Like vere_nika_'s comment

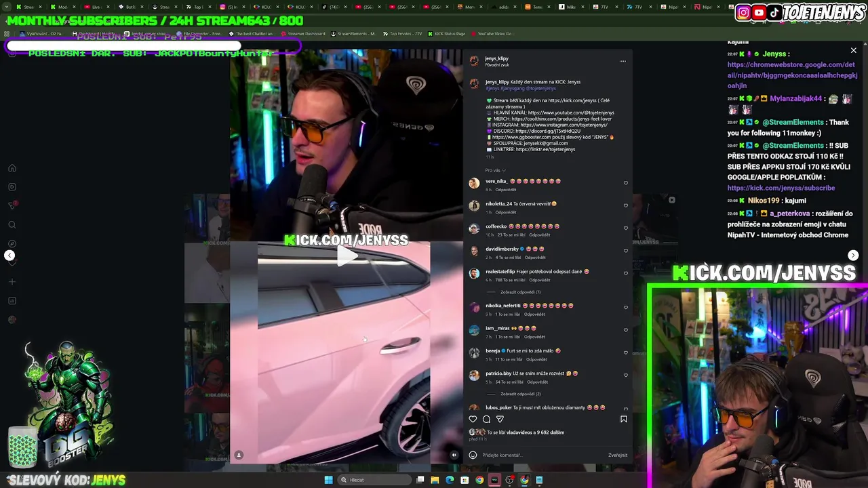(625, 182)
